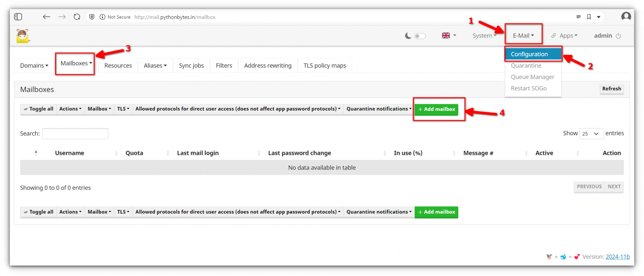The image size is (644, 276).
Task: Open the Sync jobs tab
Action: click(x=191, y=65)
